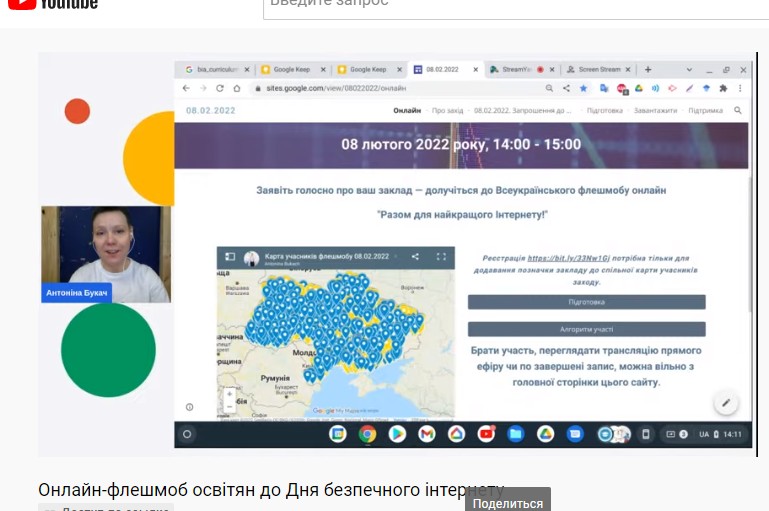Click the pencil edit button on site

point(726,403)
